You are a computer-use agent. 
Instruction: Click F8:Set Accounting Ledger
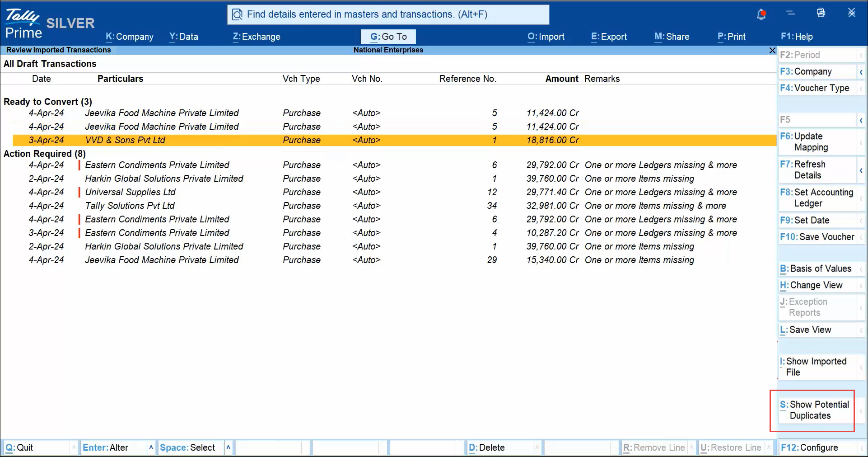point(817,198)
